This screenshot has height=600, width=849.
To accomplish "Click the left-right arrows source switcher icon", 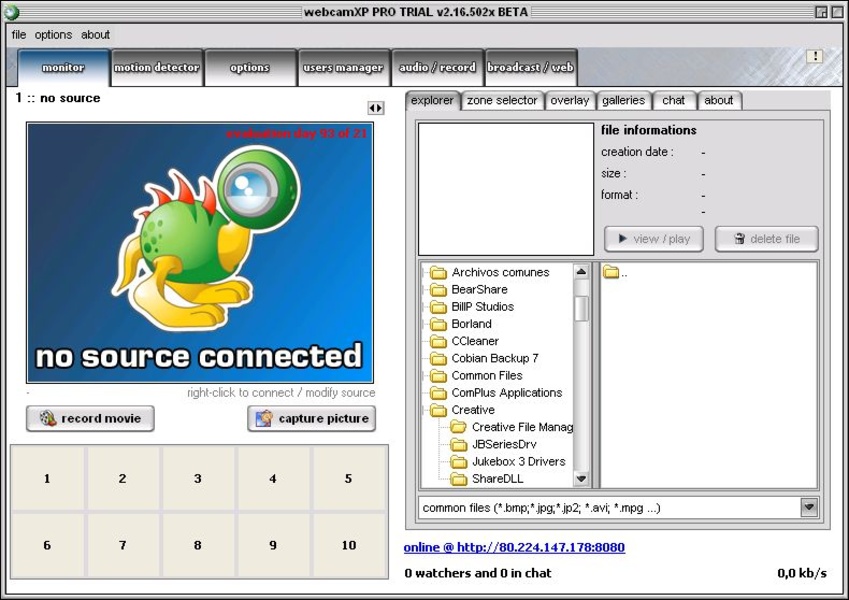I will tap(375, 108).
